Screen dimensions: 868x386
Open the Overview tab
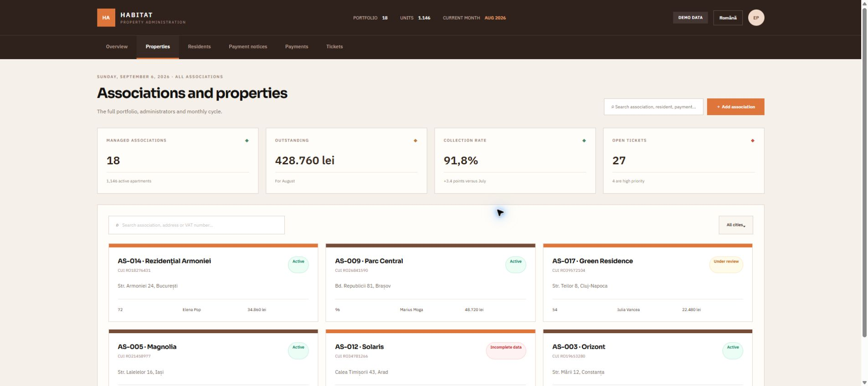point(117,47)
